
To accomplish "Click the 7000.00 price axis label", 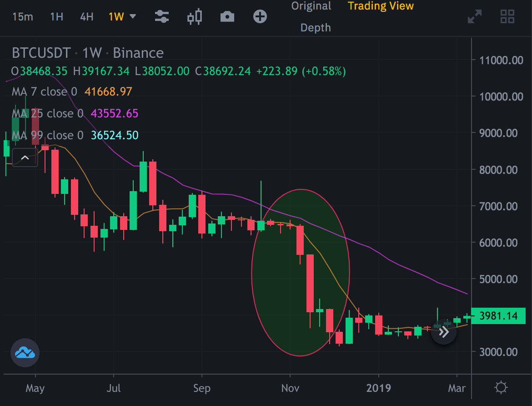I will (498, 206).
